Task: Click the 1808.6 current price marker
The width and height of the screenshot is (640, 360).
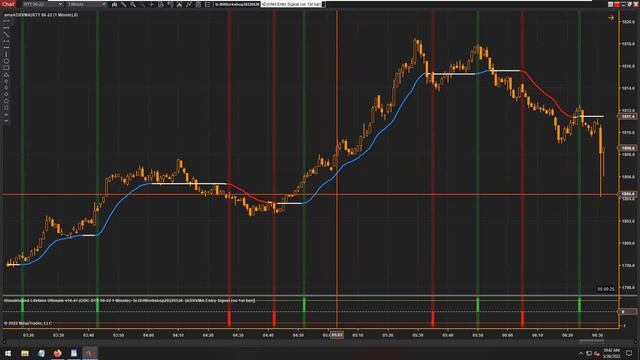Action: point(628,148)
